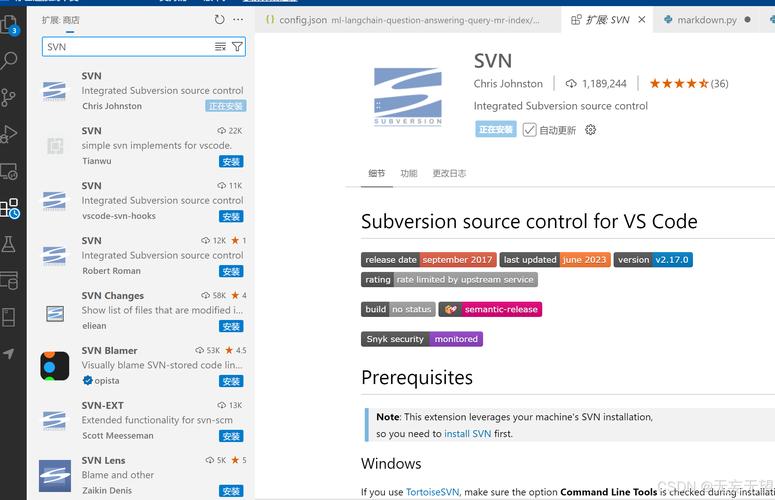
Task: Click SVN Lens extension icon
Action: [x=55, y=476]
